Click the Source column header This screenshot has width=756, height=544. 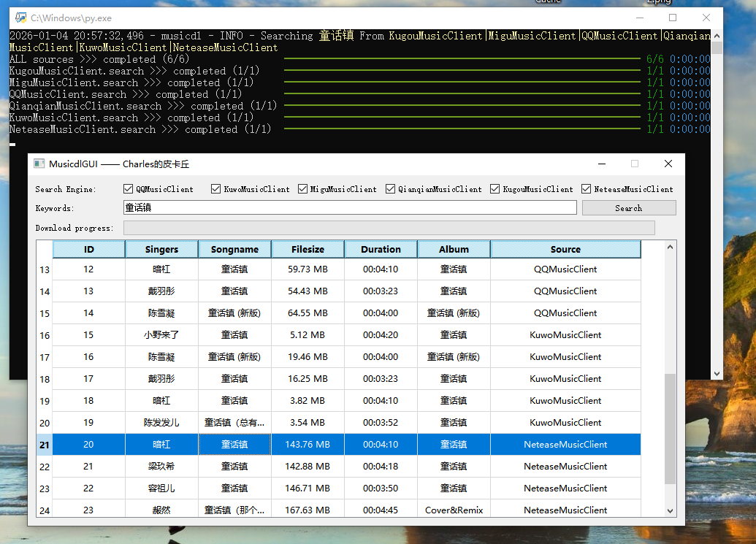coord(565,249)
